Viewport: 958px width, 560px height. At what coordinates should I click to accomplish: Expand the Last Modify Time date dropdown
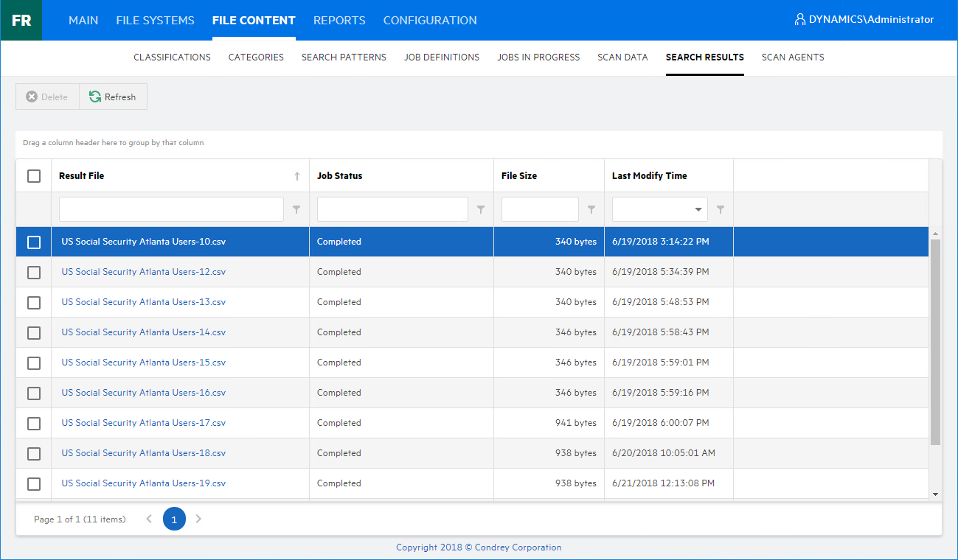[x=698, y=210]
